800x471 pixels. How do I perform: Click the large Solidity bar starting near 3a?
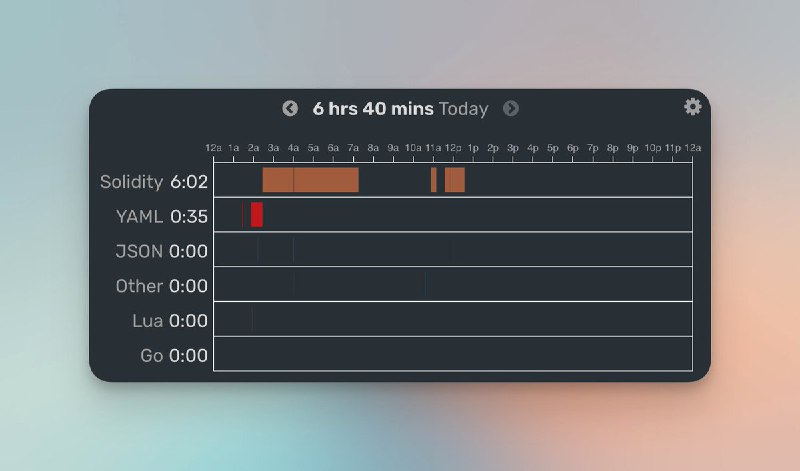pos(310,180)
